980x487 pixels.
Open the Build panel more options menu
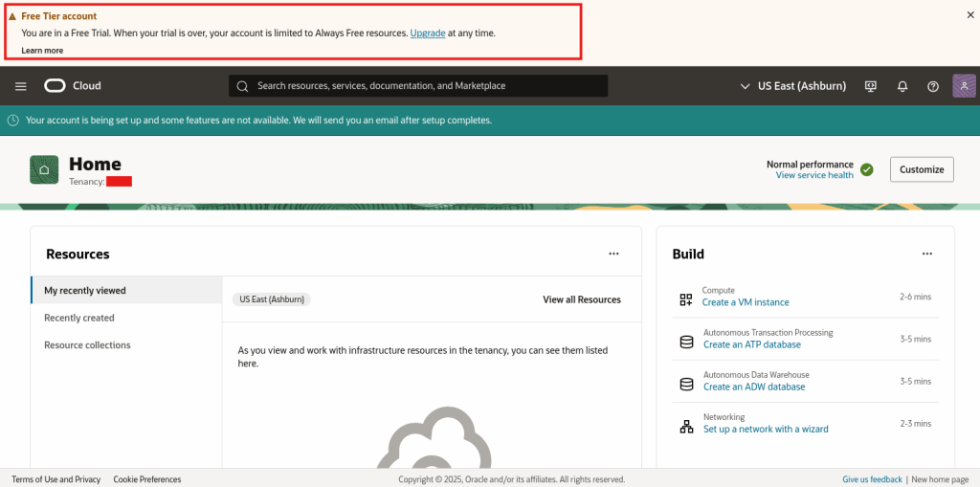coord(926,254)
